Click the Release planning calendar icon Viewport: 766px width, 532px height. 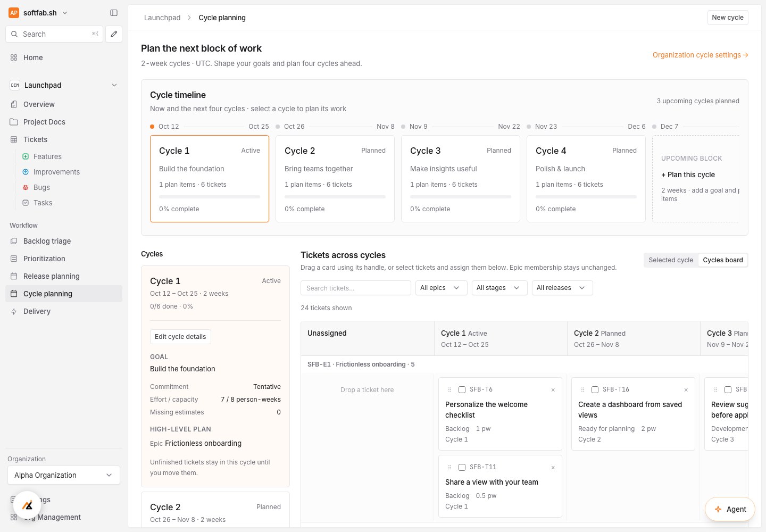pyautogui.click(x=14, y=276)
